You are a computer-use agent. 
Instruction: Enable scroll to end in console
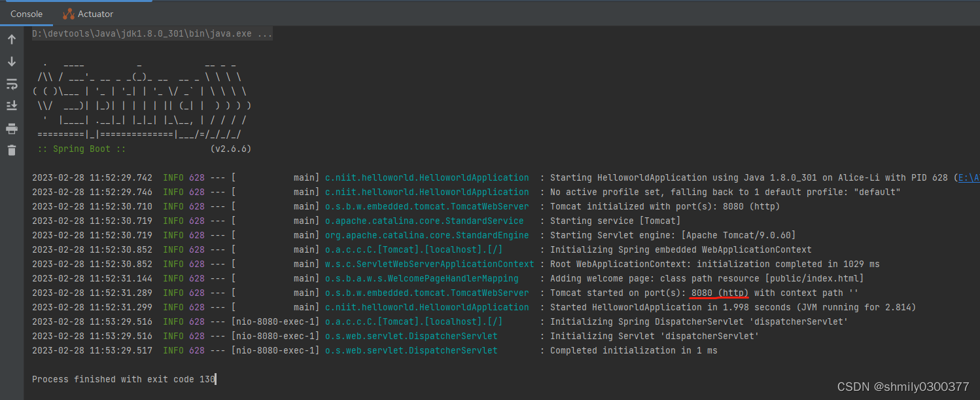[11, 105]
